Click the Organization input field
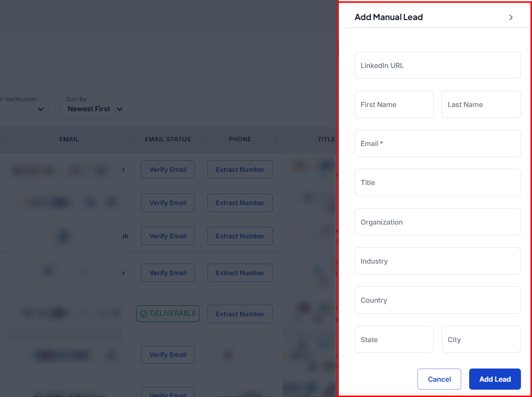532x397 pixels. pyautogui.click(x=437, y=222)
